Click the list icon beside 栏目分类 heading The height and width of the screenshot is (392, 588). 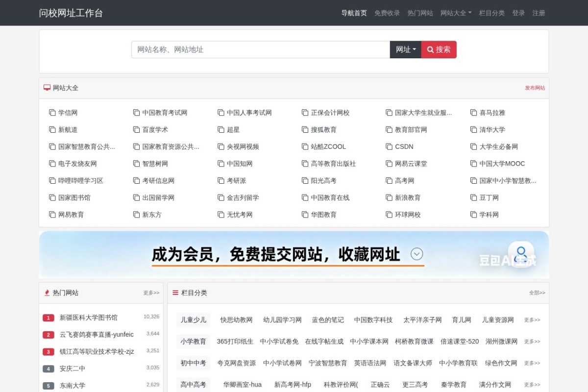(175, 293)
